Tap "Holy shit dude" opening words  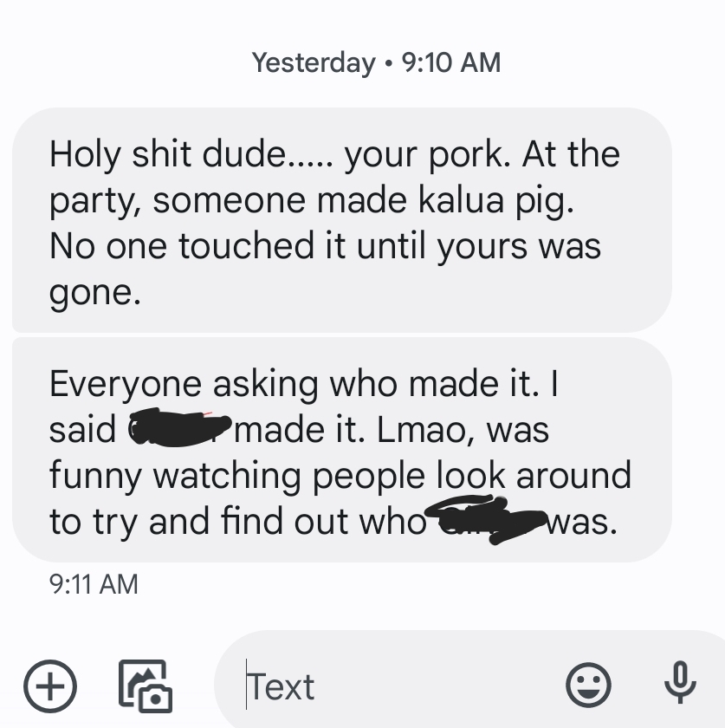(x=169, y=153)
